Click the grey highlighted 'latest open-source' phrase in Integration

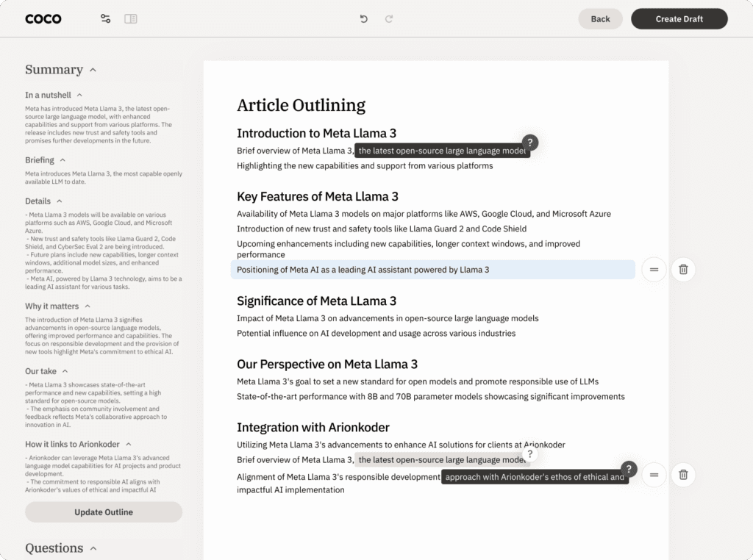(x=442, y=460)
